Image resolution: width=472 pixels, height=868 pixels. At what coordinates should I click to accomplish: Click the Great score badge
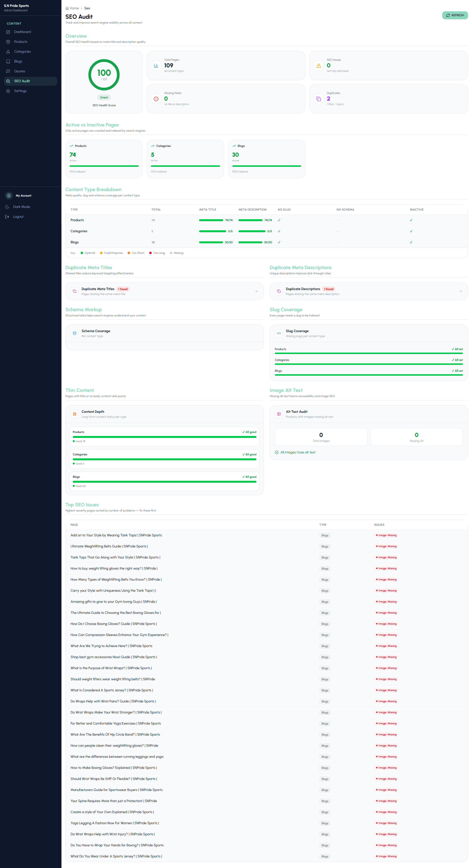(x=104, y=97)
